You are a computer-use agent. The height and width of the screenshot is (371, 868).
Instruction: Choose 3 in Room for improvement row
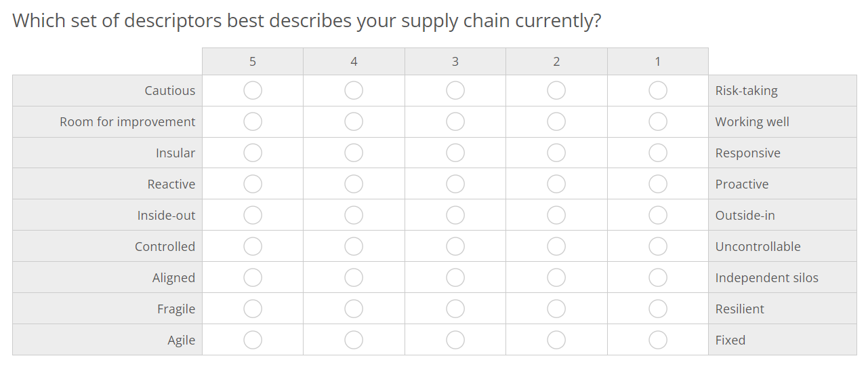coord(455,121)
